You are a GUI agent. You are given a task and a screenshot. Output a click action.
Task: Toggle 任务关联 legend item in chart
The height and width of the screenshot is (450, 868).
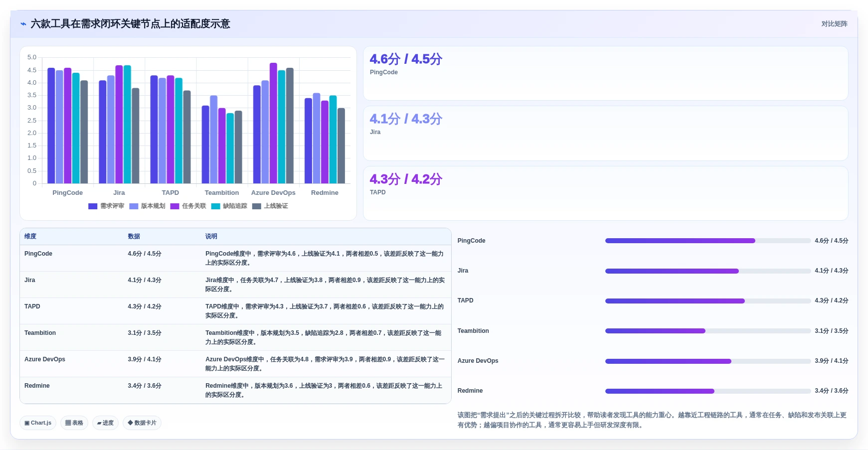[x=188, y=206]
